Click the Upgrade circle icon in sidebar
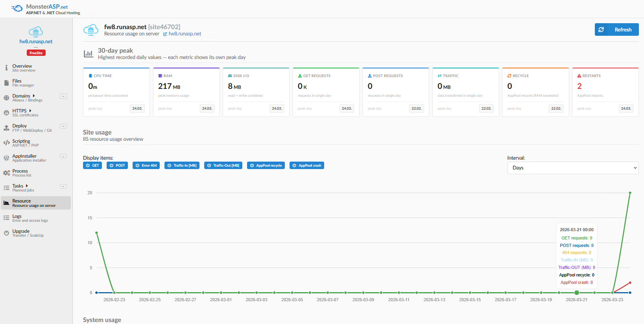644x324 pixels. (x=6, y=233)
